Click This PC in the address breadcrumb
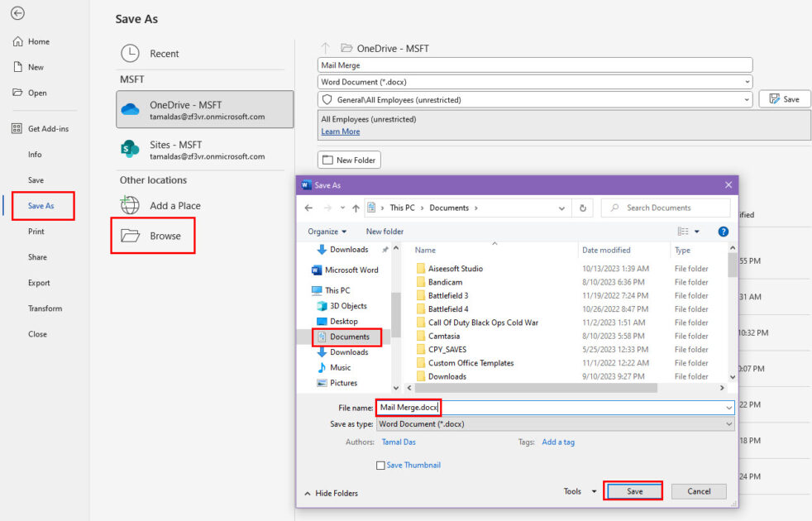Screen dimensions: 812x521 [402, 208]
